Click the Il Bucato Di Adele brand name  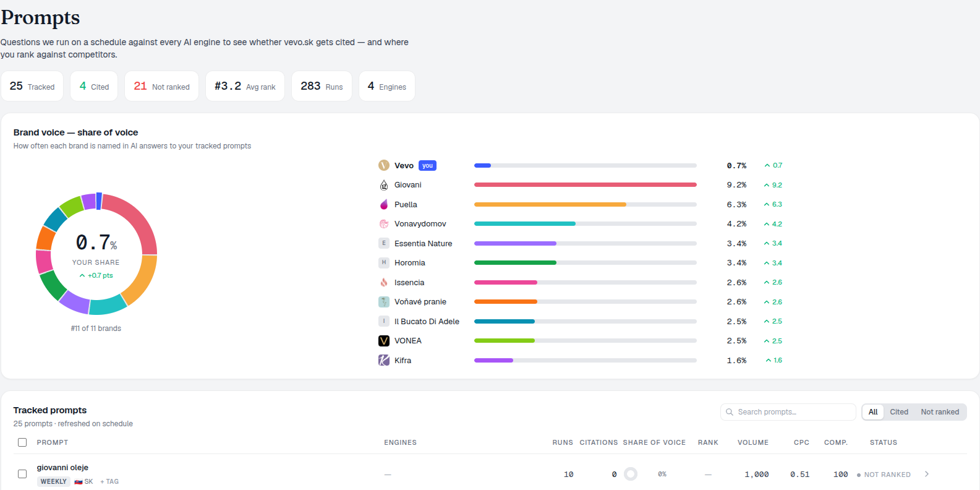pyautogui.click(x=427, y=322)
